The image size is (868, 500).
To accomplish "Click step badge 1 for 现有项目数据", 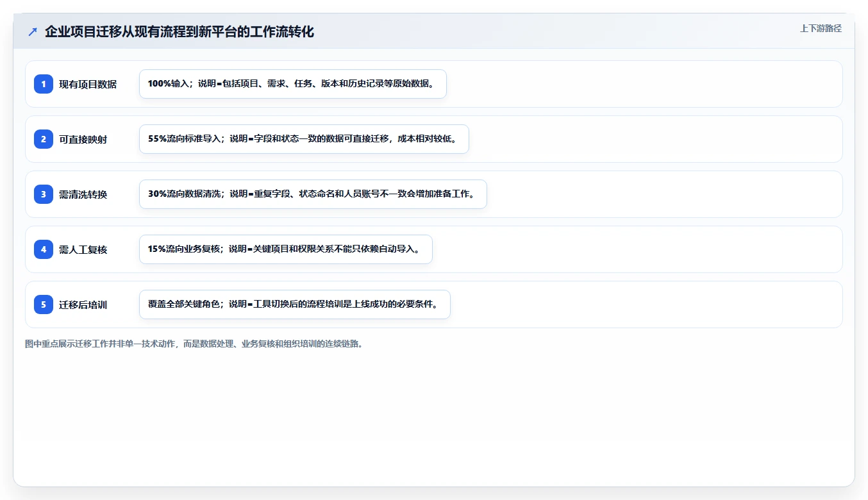I will click(x=44, y=84).
